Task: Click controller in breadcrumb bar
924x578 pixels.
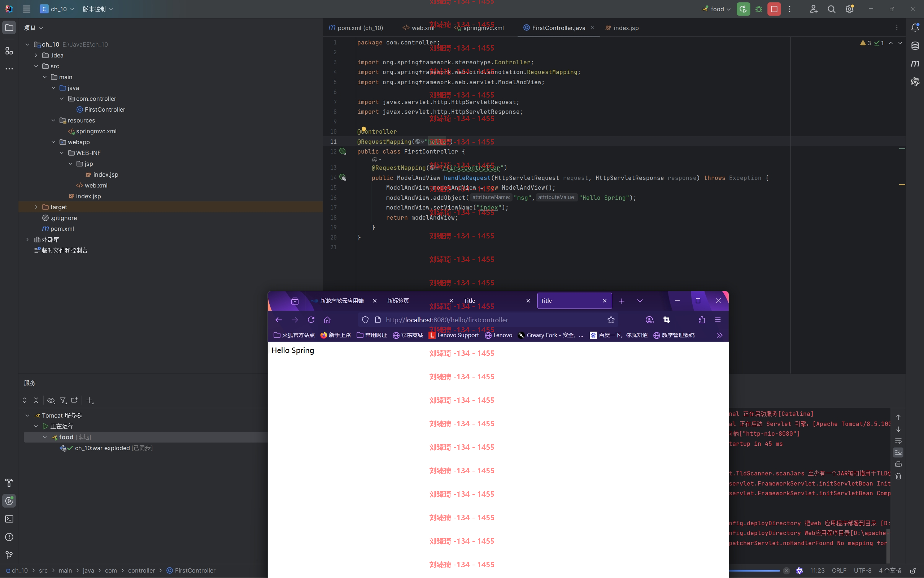Action: 141,570
